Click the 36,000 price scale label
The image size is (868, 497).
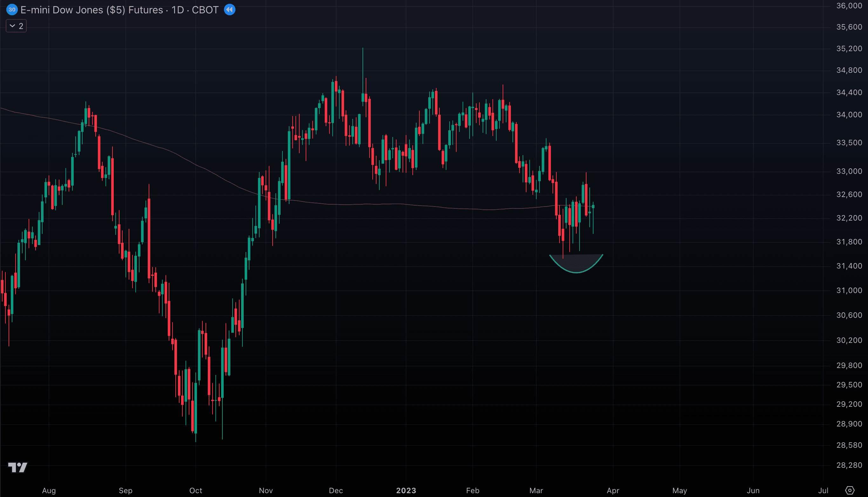click(x=849, y=5)
